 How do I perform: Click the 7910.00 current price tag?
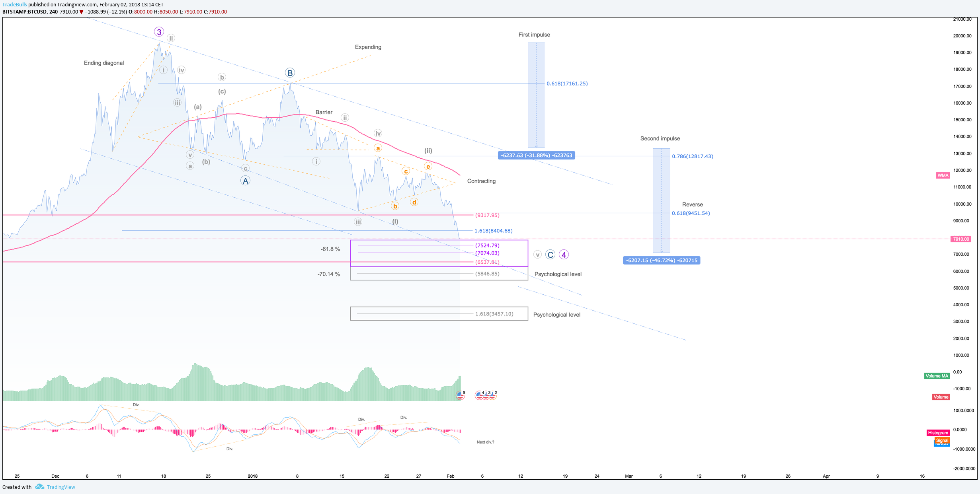(x=960, y=239)
